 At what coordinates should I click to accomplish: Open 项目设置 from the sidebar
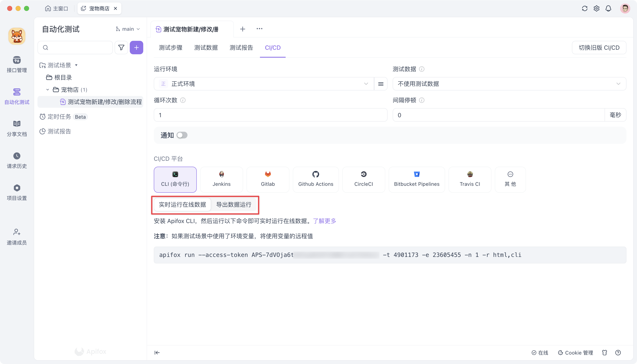point(16,192)
